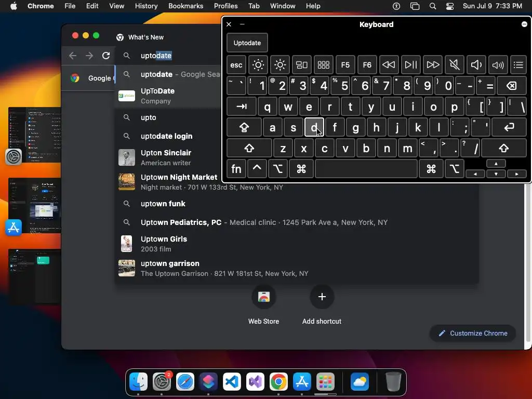Choose the 'uptodate login' suggestion
The height and width of the screenshot is (399, 532).
coord(168,136)
